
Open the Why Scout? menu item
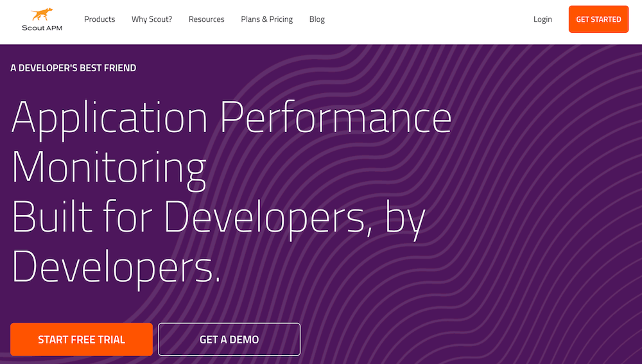152,19
